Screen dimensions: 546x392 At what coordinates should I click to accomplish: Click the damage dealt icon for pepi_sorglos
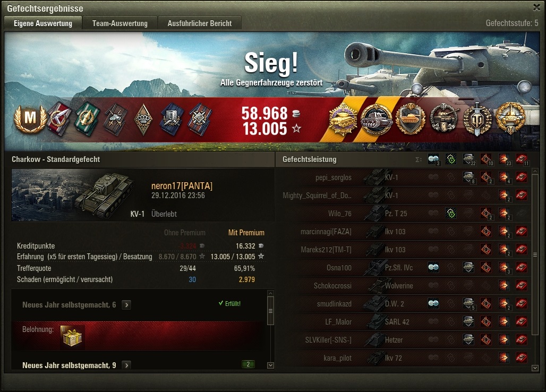(504, 177)
